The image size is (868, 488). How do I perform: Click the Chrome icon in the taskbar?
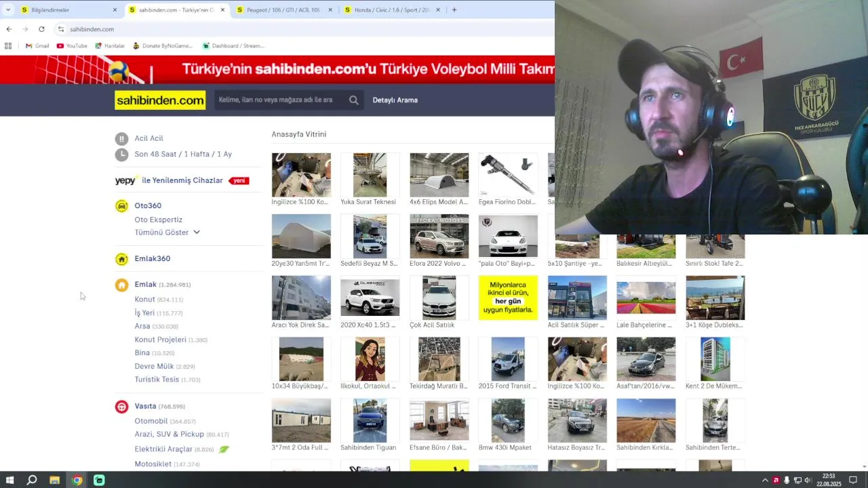77,481
